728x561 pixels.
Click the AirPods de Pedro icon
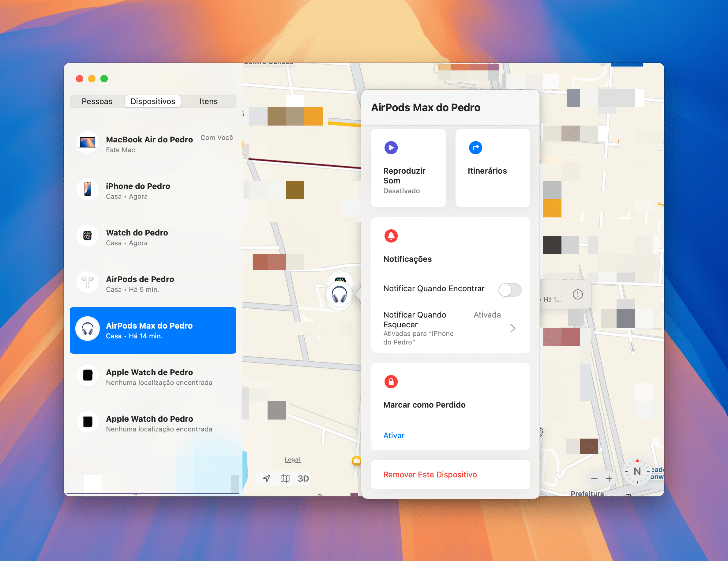[88, 282]
